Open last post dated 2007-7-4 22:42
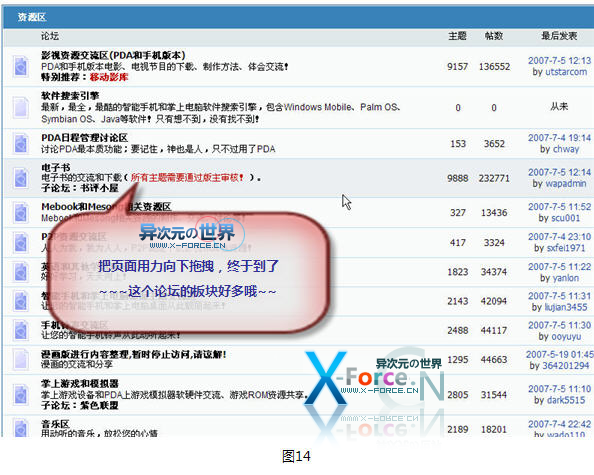The width and height of the screenshot is (594, 475). tap(560, 424)
